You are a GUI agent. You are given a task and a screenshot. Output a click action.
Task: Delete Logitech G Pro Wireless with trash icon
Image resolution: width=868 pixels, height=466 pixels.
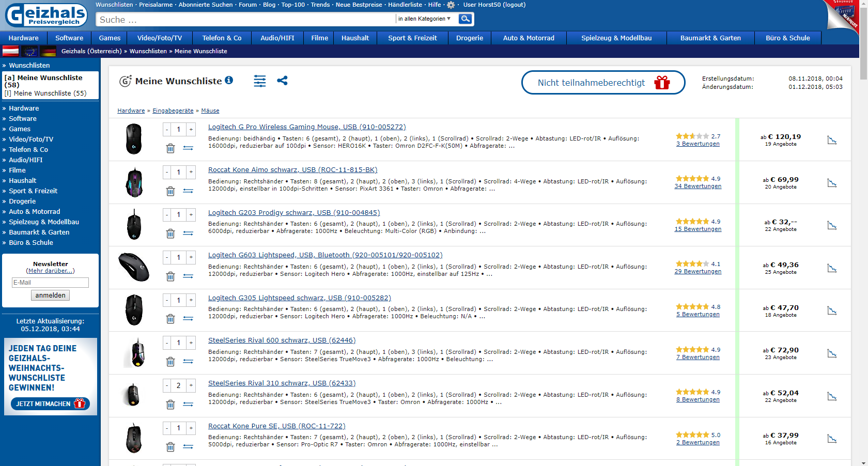[170, 148]
